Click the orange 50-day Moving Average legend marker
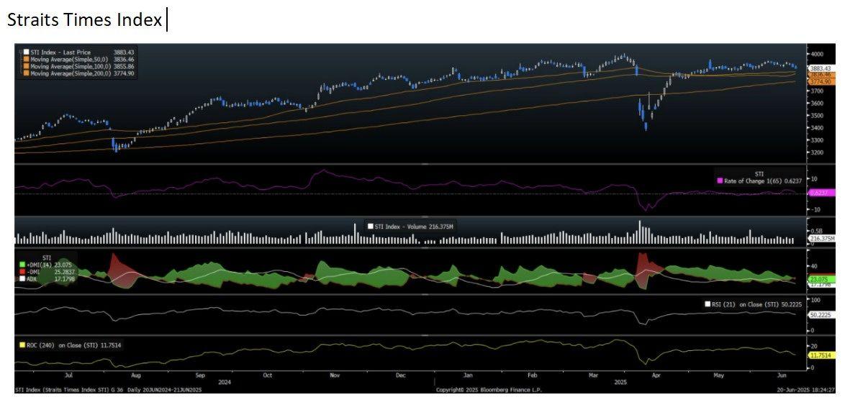This screenshot has width=868, height=415. [x=26, y=59]
